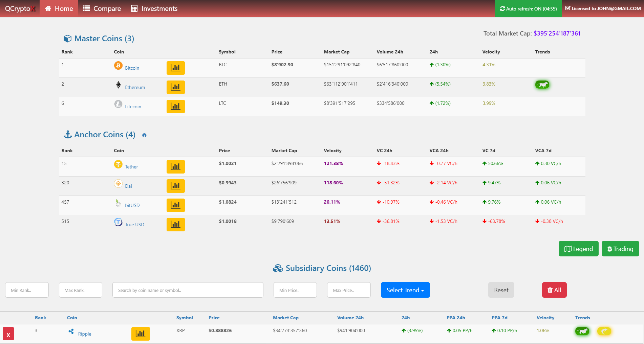Expand the Select Trend dropdown

(x=405, y=290)
